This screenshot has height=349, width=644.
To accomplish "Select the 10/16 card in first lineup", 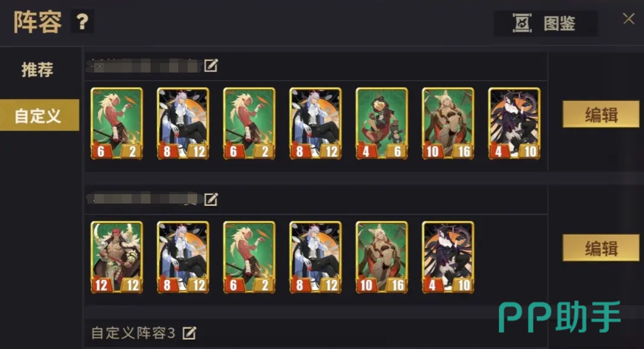I will [x=448, y=124].
